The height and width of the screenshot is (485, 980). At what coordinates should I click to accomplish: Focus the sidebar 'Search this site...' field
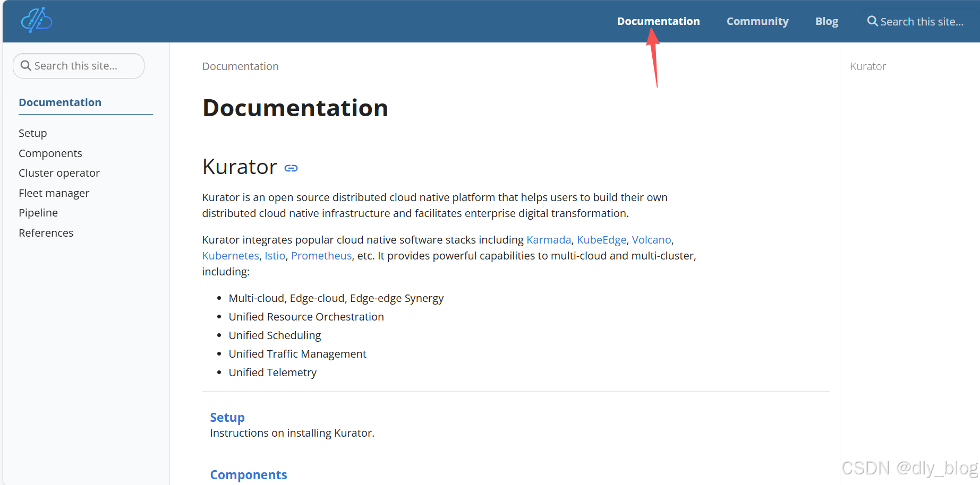tap(79, 66)
